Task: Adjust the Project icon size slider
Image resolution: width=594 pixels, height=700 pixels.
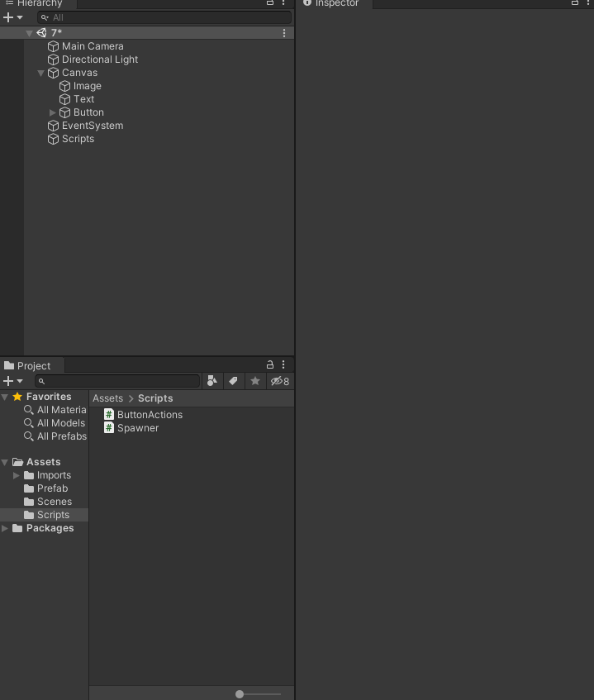Action: [240, 694]
